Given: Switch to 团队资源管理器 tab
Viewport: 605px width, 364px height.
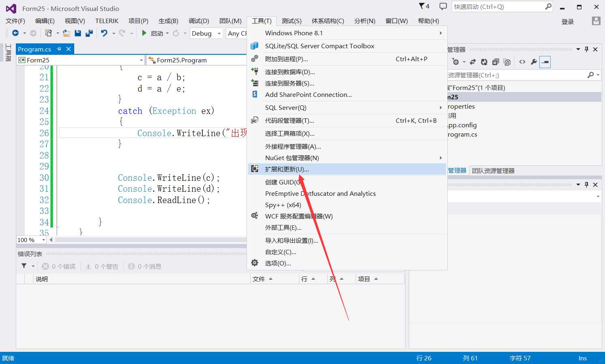Looking at the screenshot, I should [493, 171].
